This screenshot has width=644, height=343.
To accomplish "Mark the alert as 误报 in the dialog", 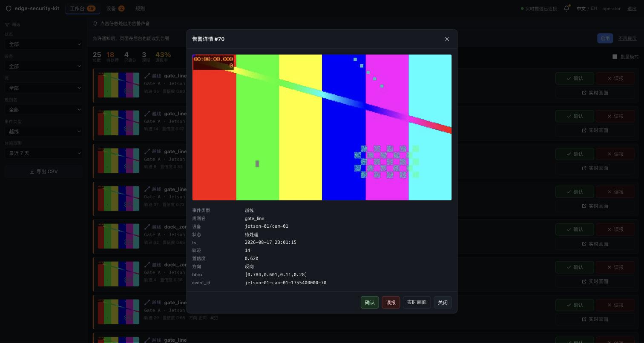I will (x=391, y=303).
